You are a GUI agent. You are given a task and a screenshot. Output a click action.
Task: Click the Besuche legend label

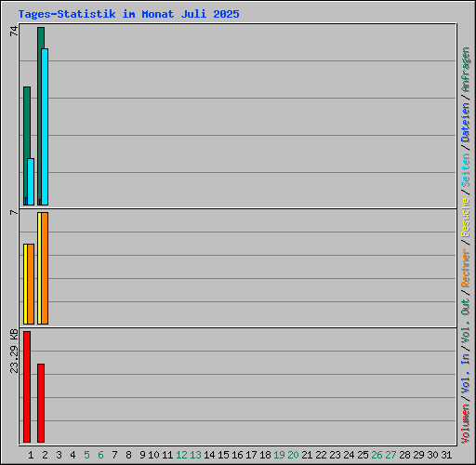[465, 218]
